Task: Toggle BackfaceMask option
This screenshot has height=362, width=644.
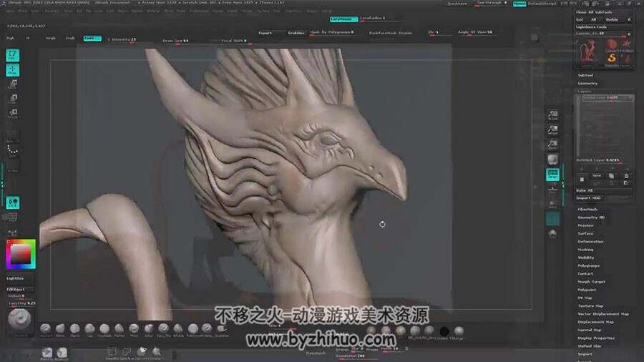Action: click(382, 33)
